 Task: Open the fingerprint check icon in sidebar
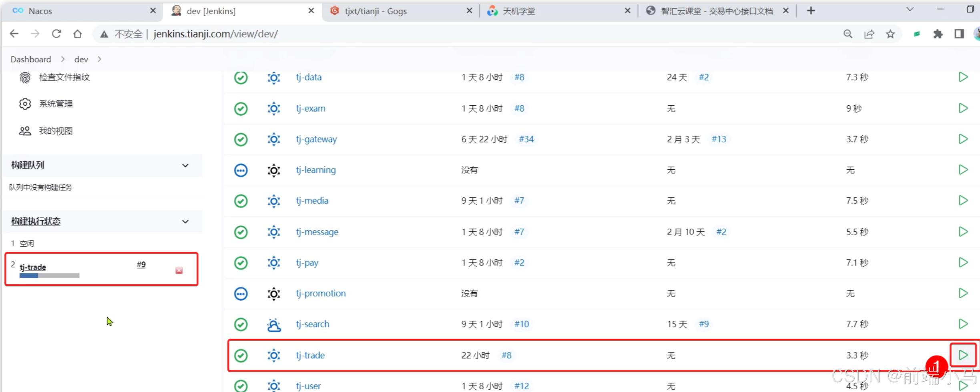[x=25, y=77]
